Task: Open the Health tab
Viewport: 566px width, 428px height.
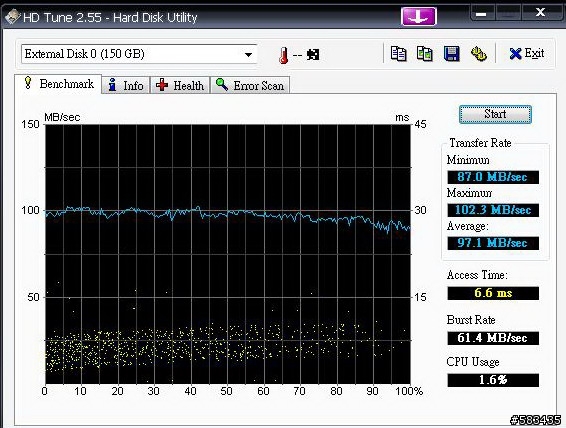Action: point(180,86)
